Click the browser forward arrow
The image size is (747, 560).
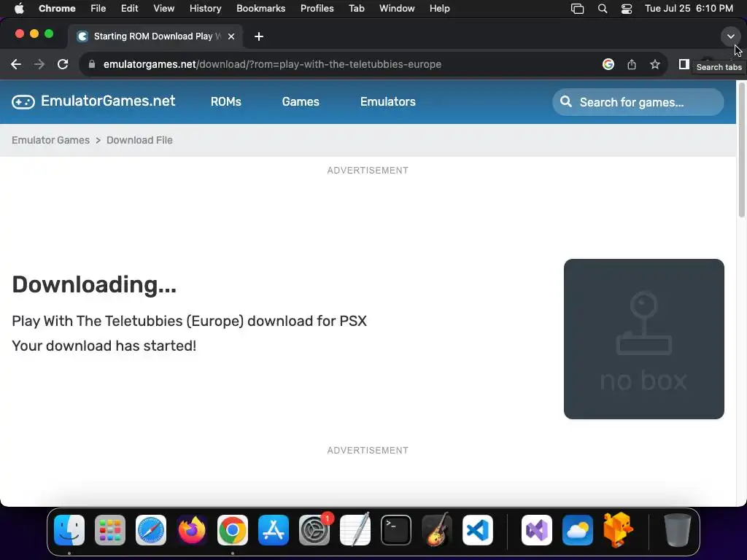click(39, 64)
